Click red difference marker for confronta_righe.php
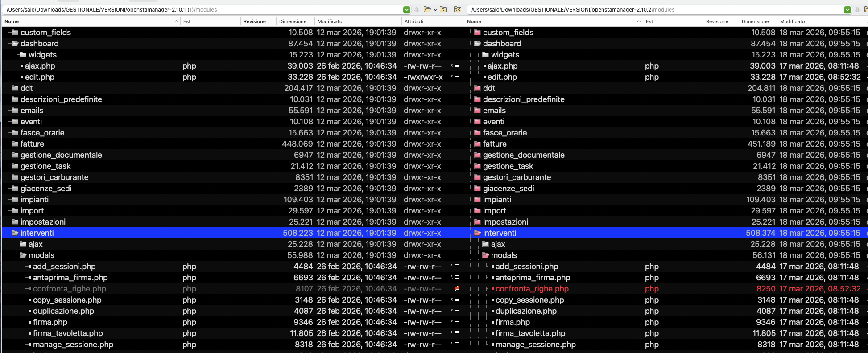Screen dimensions: 868x353 [x=456, y=289]
